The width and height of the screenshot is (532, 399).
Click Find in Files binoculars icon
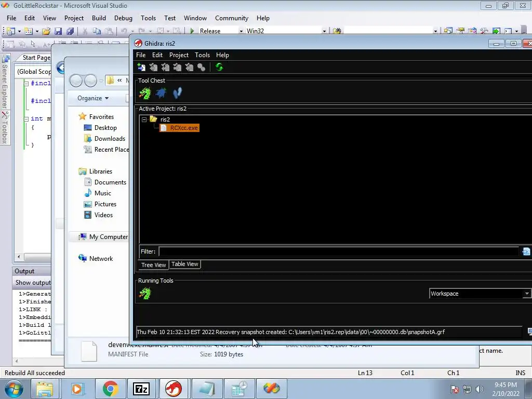(337, 31)
